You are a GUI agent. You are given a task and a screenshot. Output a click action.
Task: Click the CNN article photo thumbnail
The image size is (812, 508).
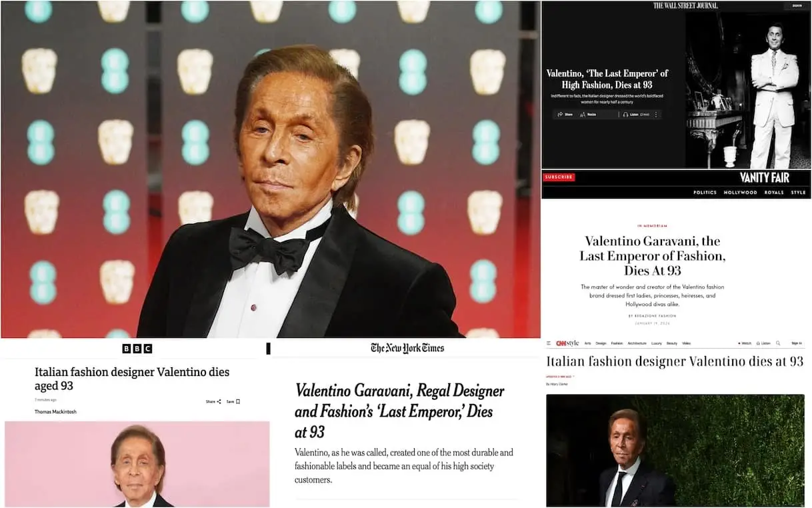[675, 450]
